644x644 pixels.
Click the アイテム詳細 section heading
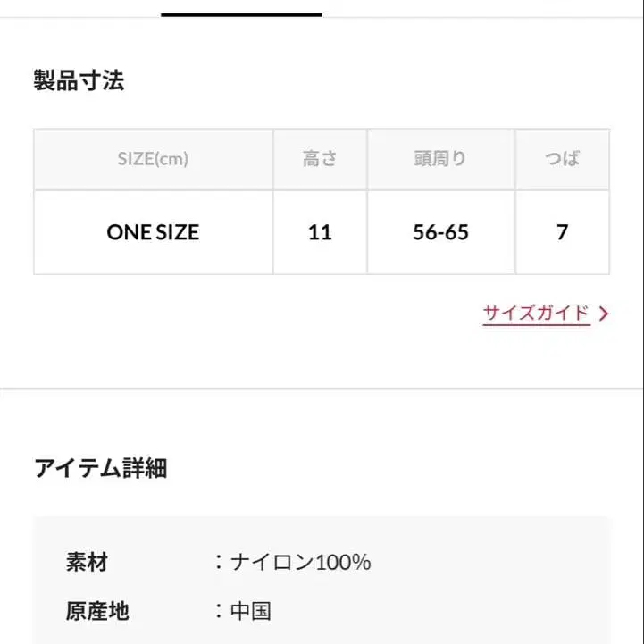click(x=100, y=468)
